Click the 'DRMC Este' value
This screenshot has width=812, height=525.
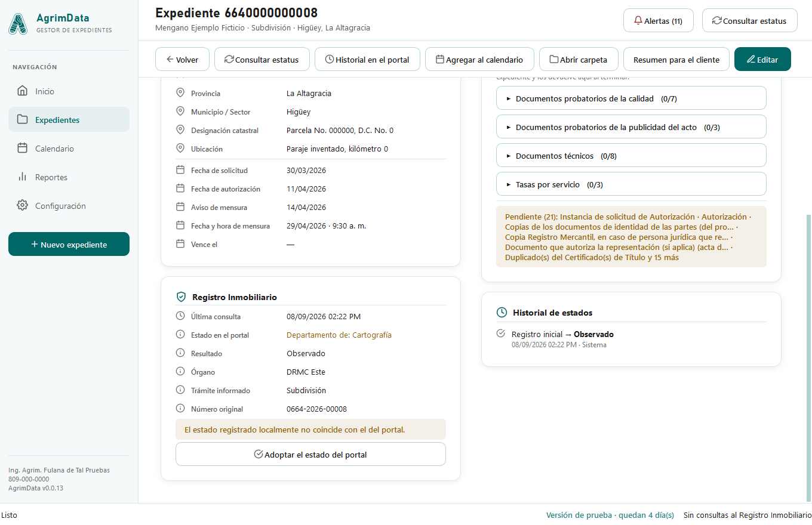pyautogui.click(x=306, y=372)
